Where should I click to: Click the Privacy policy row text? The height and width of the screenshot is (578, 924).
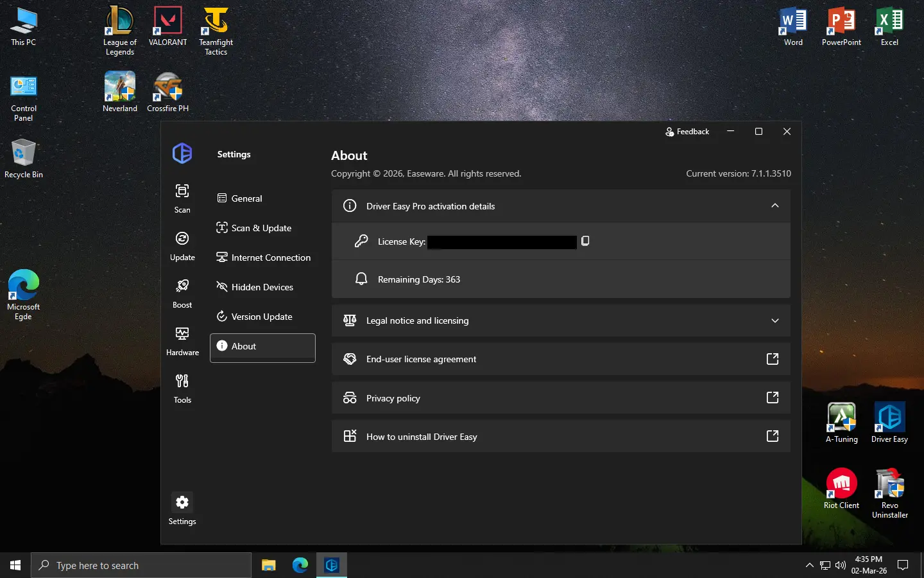pyautogui.click(x=393, y=398)
